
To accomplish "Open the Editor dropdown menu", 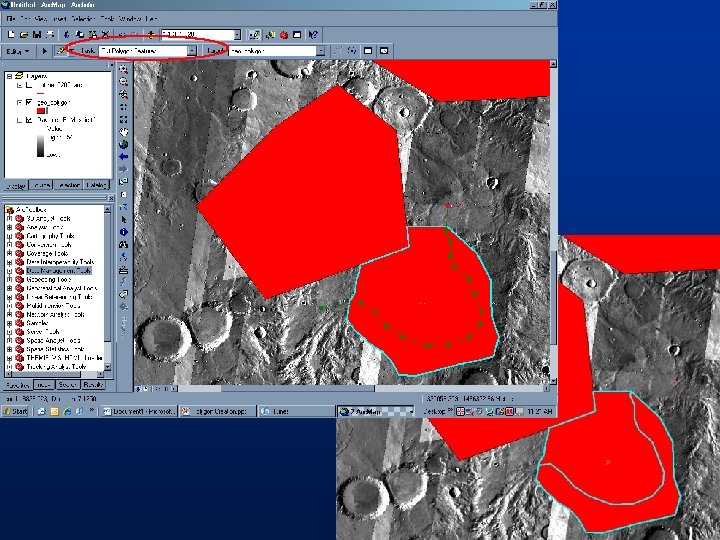I will [18, 51].
